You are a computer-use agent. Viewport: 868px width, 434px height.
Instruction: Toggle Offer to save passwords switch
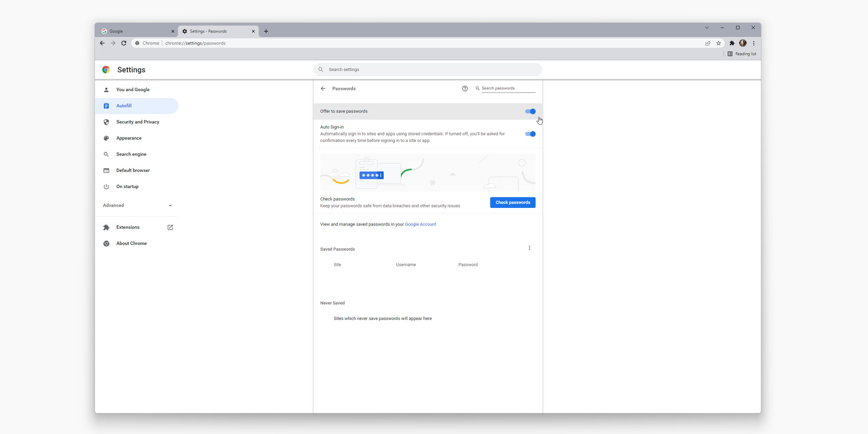[530, 112]
